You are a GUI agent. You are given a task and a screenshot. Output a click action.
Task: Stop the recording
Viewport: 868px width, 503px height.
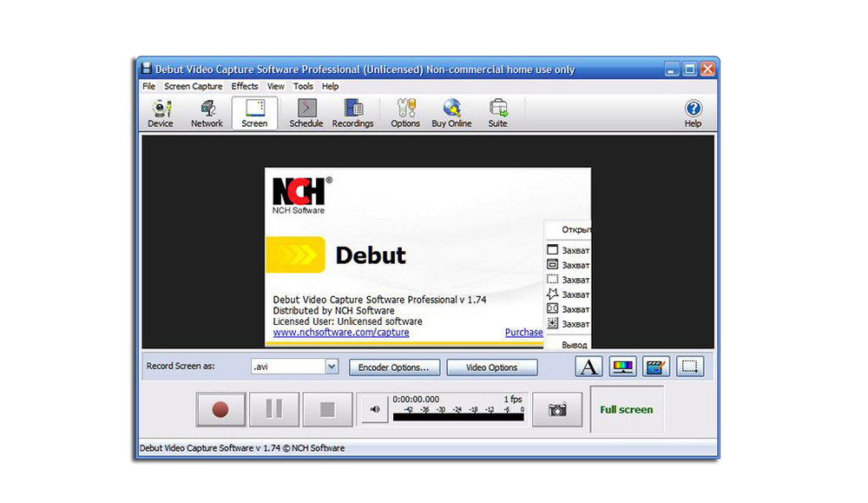[328, 409]
